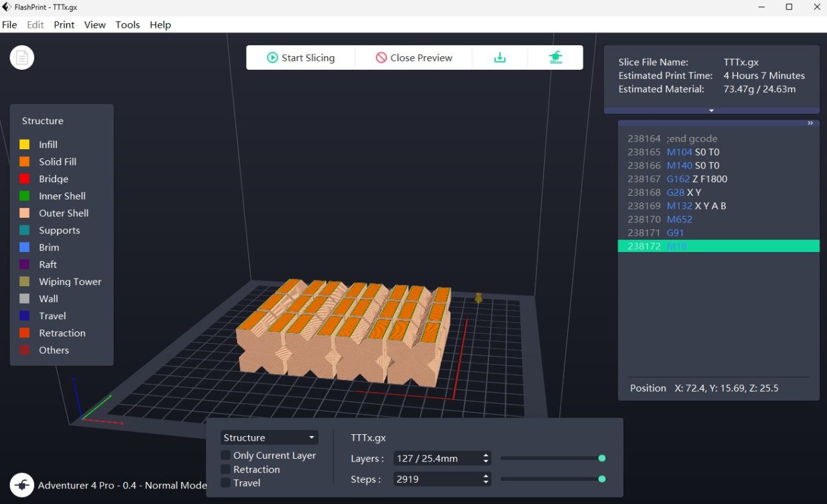Image resolution: width=827 pixels, height=504 pixels.
Task: Click the teal Supports color swatch
Action: (x=25, y=230)
